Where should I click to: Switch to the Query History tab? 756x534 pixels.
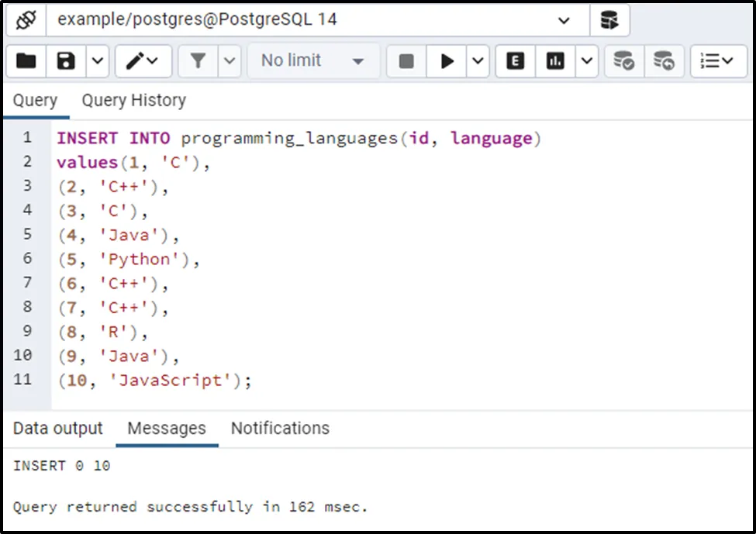tap(133, 101)
